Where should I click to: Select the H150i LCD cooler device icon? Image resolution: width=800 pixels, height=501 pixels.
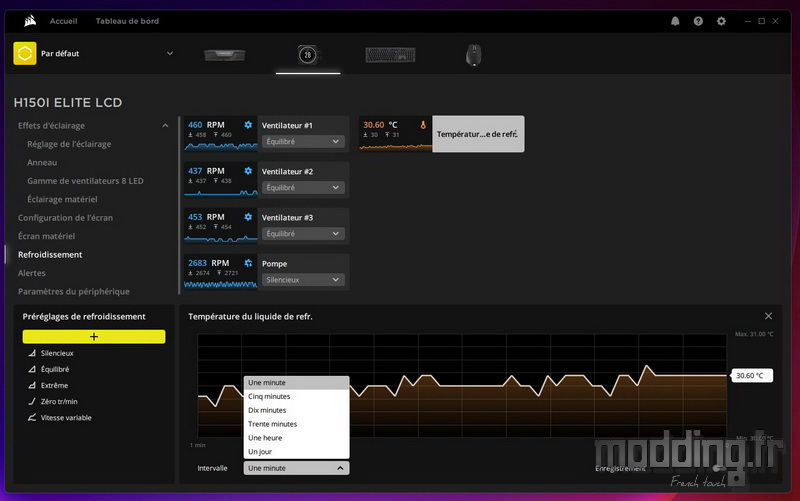pyautogui.click(x=308, y=55)
